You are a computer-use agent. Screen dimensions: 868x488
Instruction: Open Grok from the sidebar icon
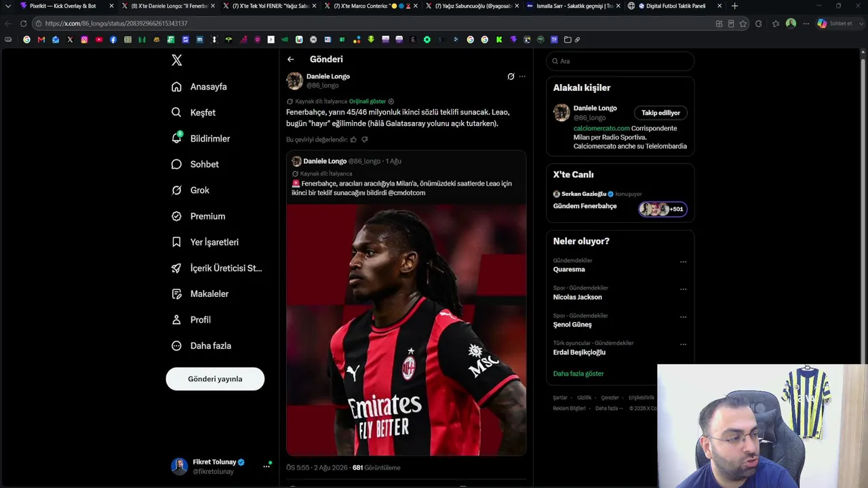click(x=176, y=190)
